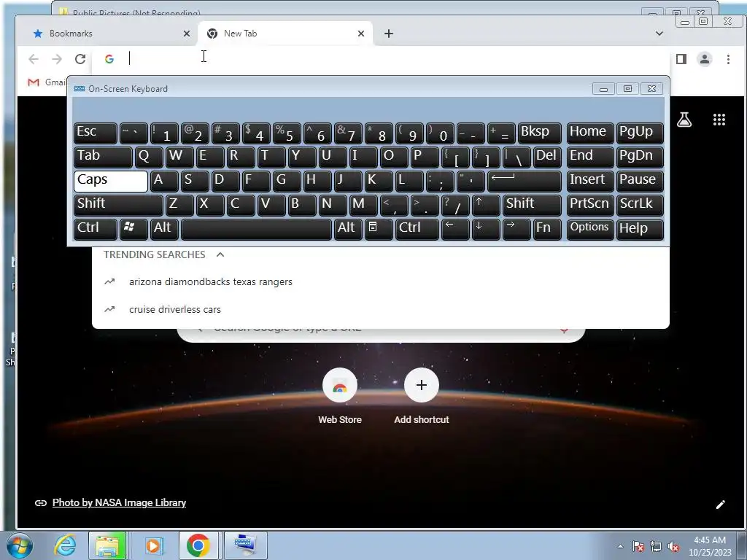The image size is (747, 560).
Task: Toggle the Caps lock key
Action: point(111,181)
